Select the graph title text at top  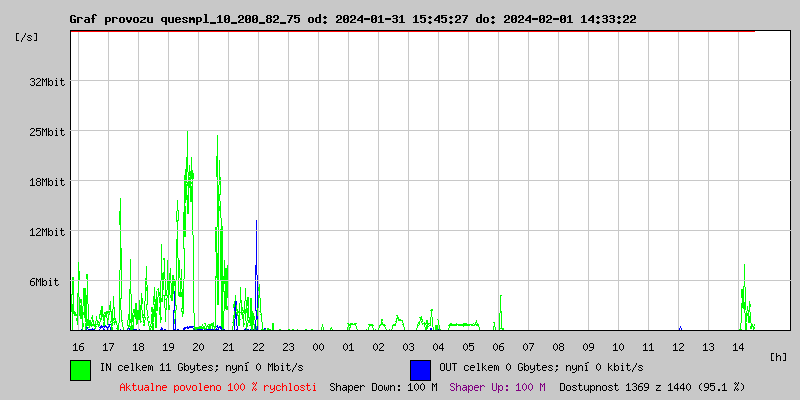[353, 19]
